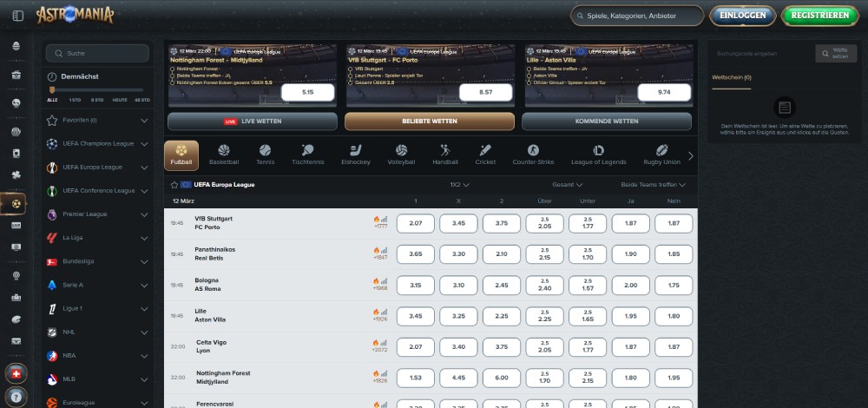
Task: Select the 2.07 odds for VfB Stuttgart
Action: [x=415, y=223]
